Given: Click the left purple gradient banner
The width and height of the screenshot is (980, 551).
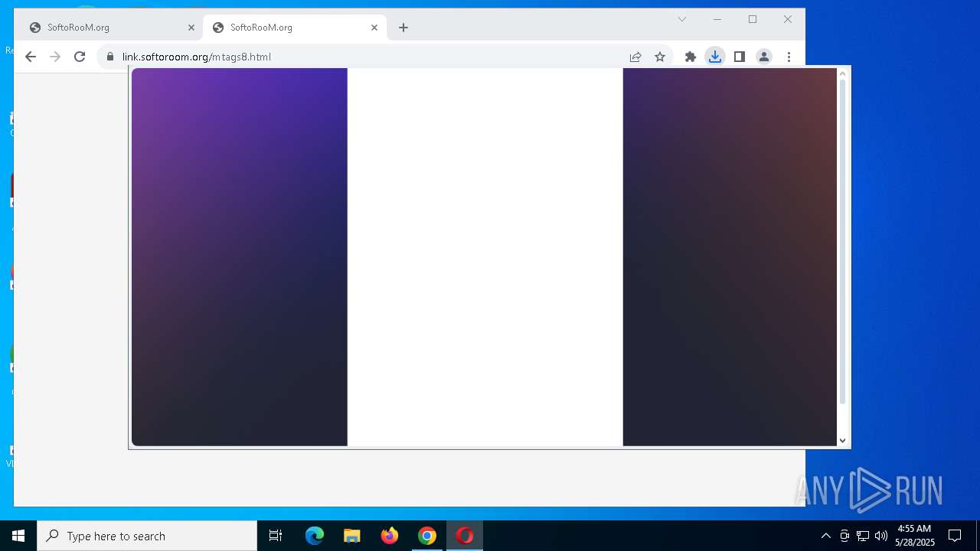Looking at the screenshot, I should (240, 257).
